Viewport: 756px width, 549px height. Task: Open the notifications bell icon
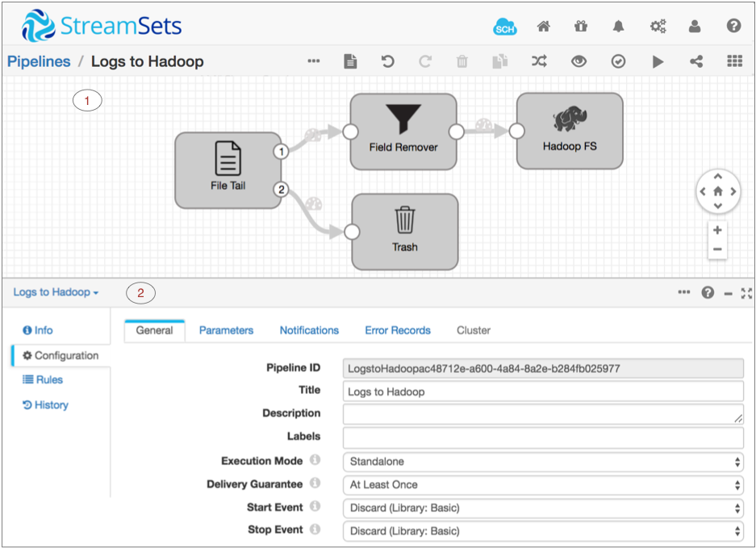[618, 27]
